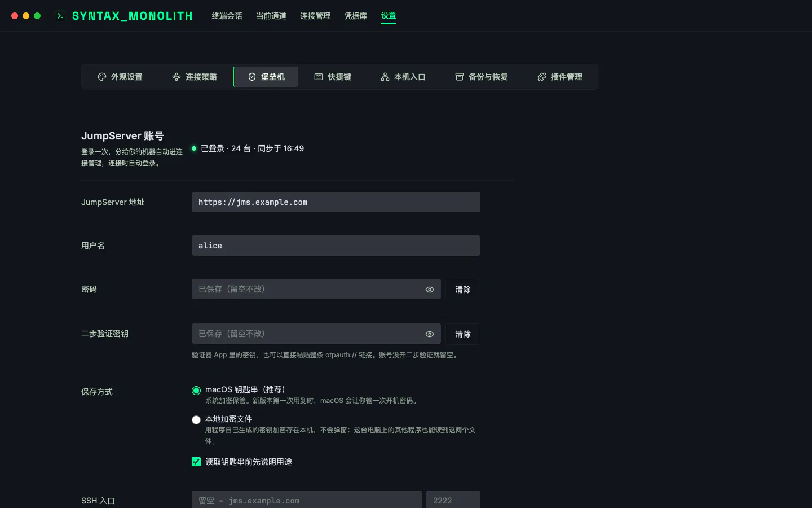
Task: Switch to the 外观设置 tab
Action: click(x=120, y=77)
